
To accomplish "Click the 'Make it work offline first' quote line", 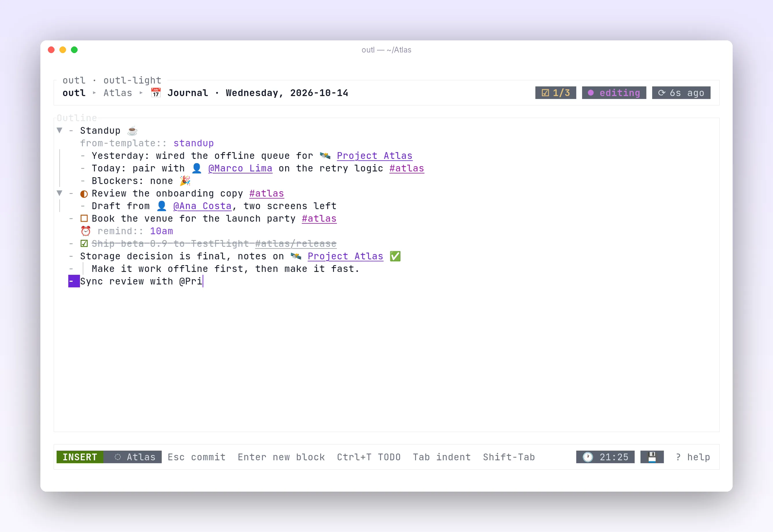I will (226, 269).
